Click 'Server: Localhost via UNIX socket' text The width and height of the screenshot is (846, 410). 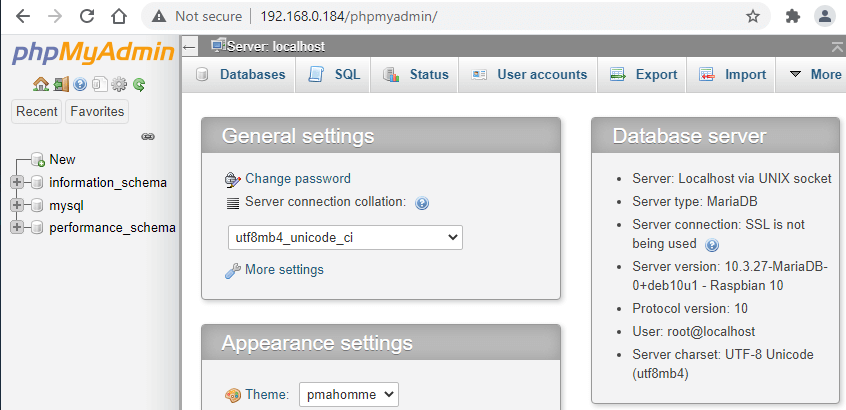click(732, 179)
